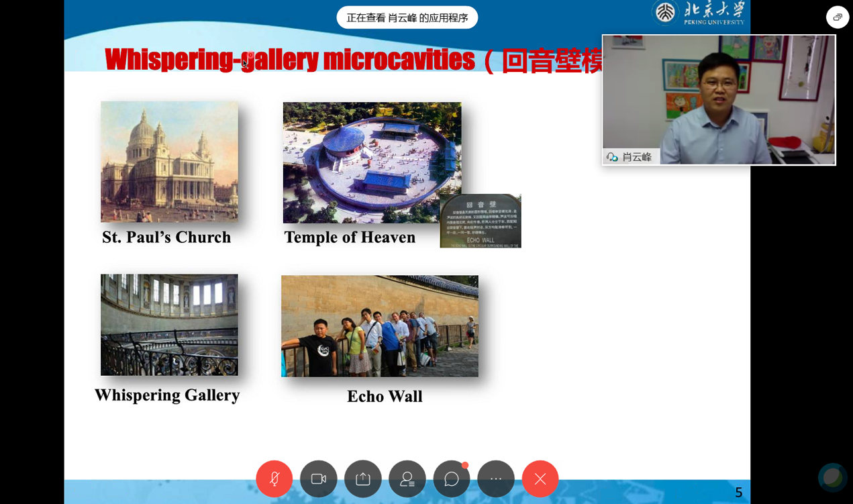Click the Echo Wall group photo
This screenshot has width=853, height=504.
click(379, 325)
